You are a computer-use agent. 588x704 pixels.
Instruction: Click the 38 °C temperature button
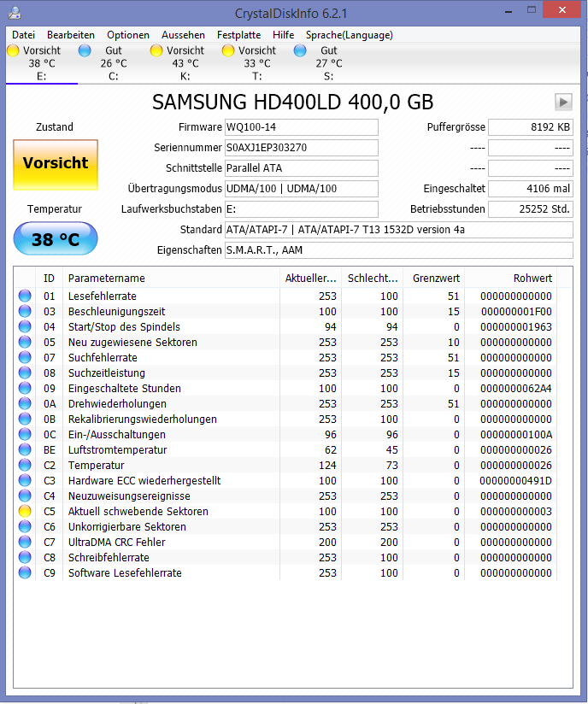point(56,238)
